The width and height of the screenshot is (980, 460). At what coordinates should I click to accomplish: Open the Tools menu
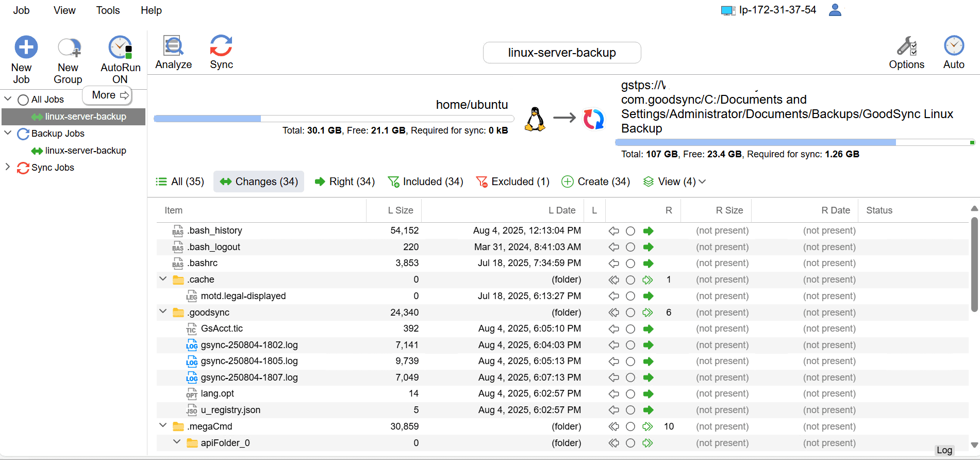point(108,10)
